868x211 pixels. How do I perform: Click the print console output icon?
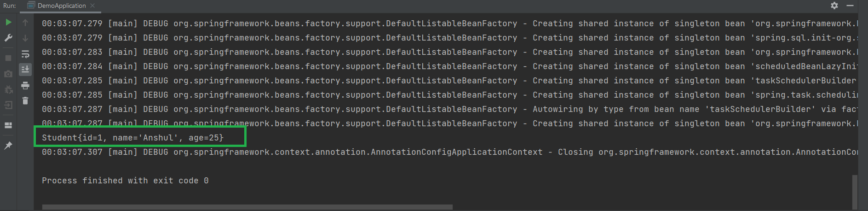25,85
